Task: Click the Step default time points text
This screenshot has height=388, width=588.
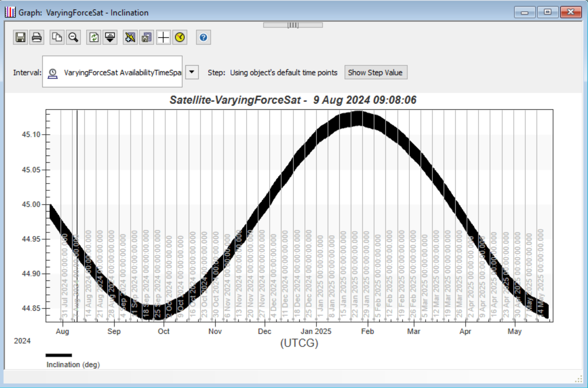Action: [284, 72]
